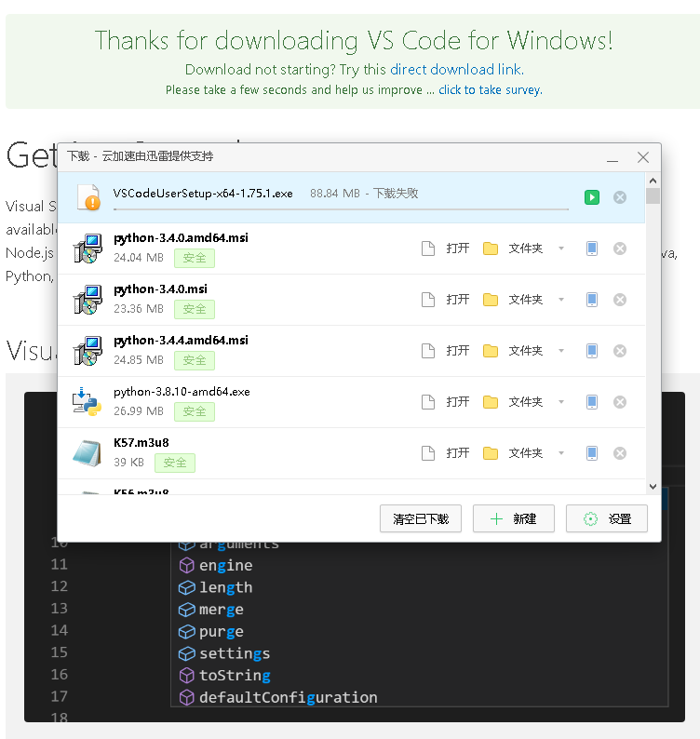This screenshot has width=700, height=739.
Task: Expand dropdown arrow on K57.m3u8 row
Action: coord(561,453)
